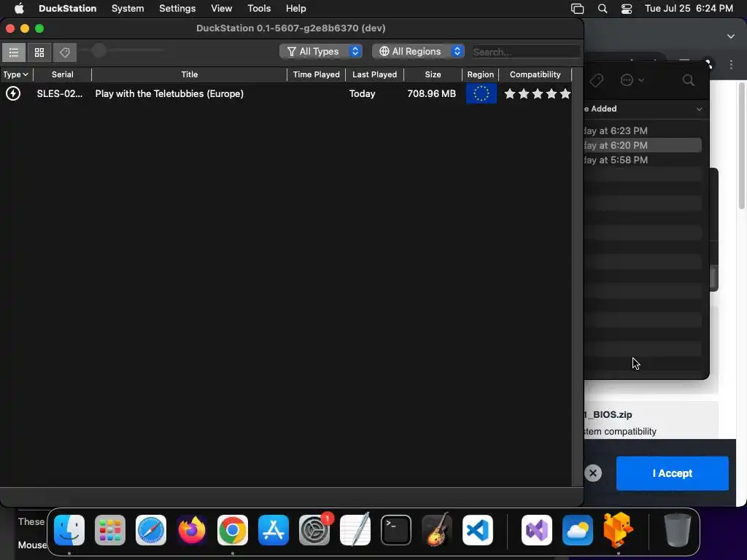The height and width of the screenshot is (560, 747).
Task: Sort by the Last Played column
Action: [x=374, y=74]
